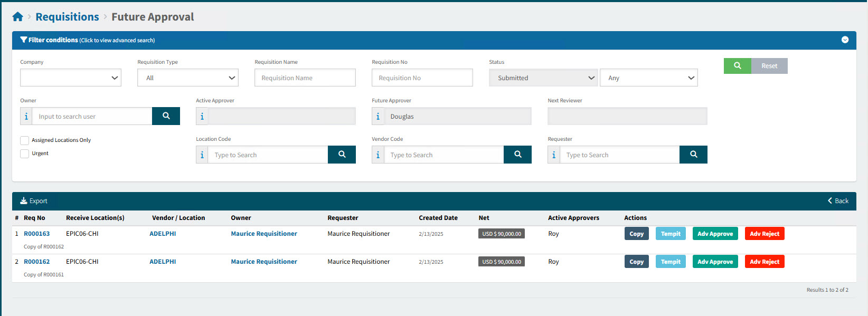This screenshot has width=868, height=316.
Task: Click Tempit for R000163
Action: pyautogui.click(x=671, y=234)
